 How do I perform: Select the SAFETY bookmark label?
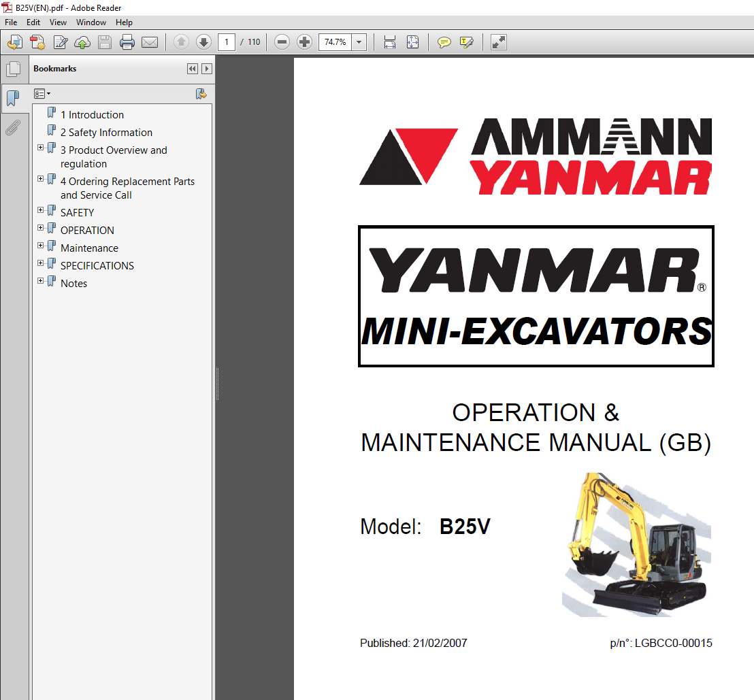tap(77, 213)
